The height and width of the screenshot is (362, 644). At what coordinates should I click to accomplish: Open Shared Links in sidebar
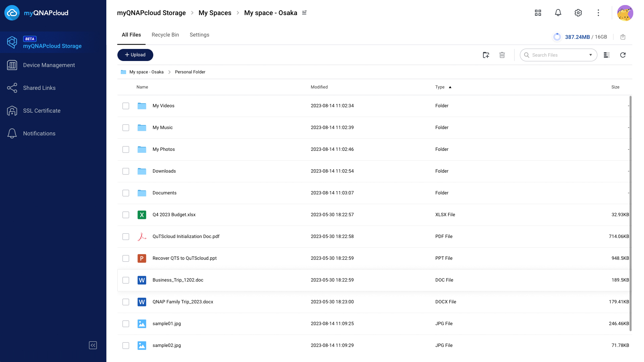click(39, 88)
